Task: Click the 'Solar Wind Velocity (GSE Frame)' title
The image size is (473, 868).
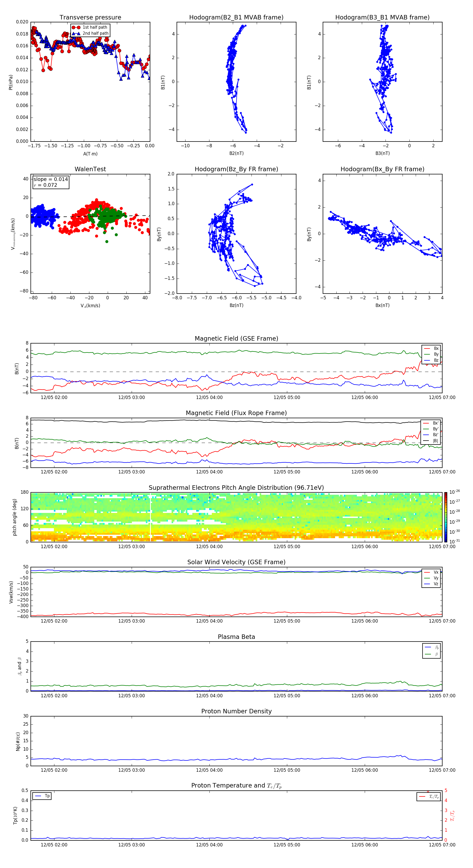Action: point(236,562)
